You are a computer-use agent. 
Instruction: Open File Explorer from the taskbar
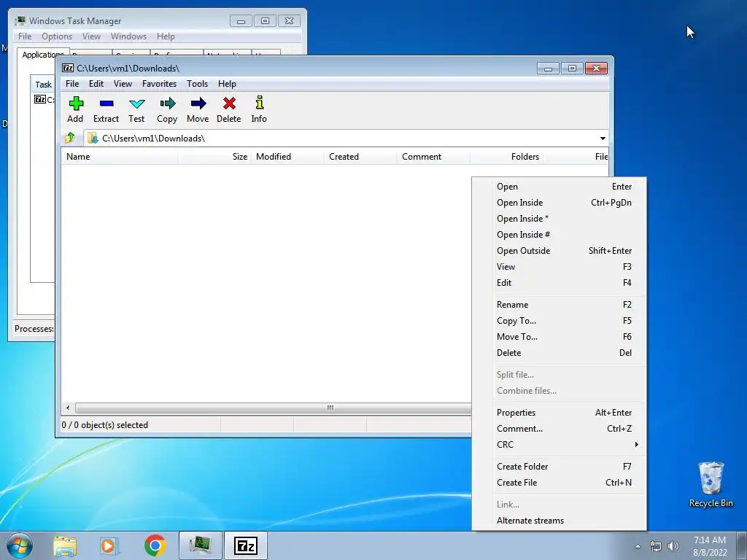pos(65,545)
